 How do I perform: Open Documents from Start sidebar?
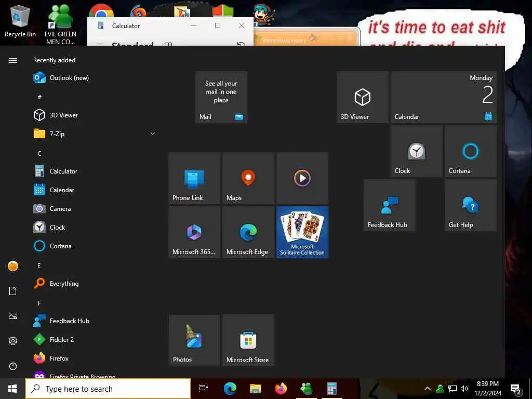pos(13,291)
